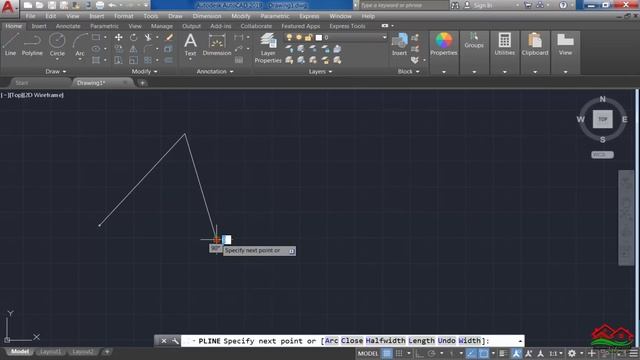Expand the Draw panel
Image resolution: width=640 pixels, height=360 pixels.
click(x=56, y=71)
